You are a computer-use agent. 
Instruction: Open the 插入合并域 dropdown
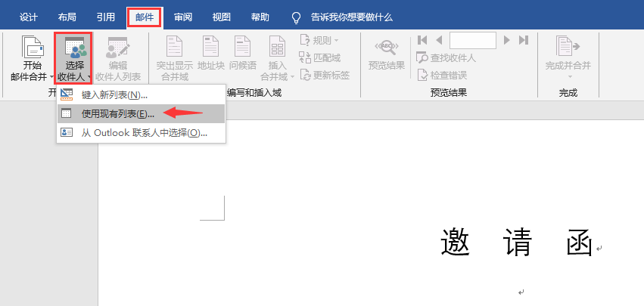(278, 58)
